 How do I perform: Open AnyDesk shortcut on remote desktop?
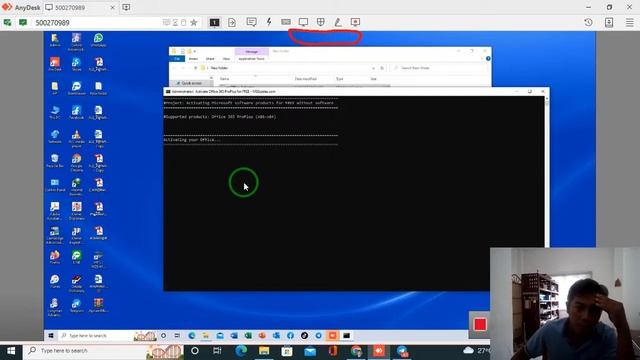pos(55,64)
